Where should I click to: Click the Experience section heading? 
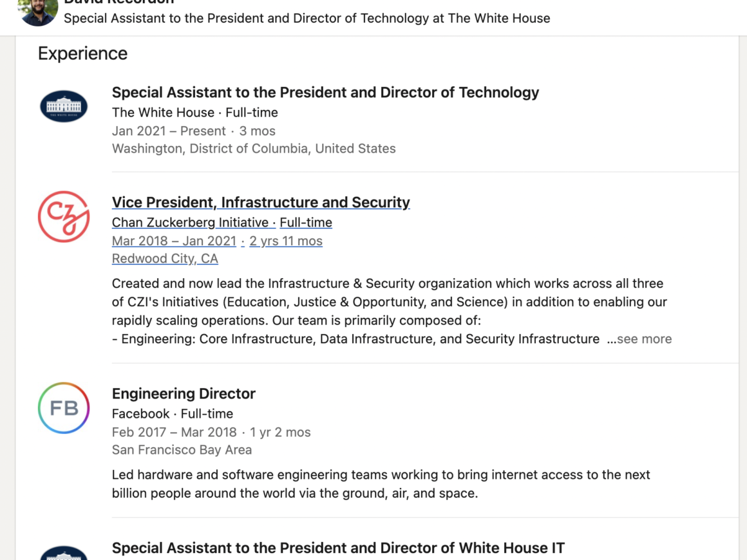(x=82, y=53)
